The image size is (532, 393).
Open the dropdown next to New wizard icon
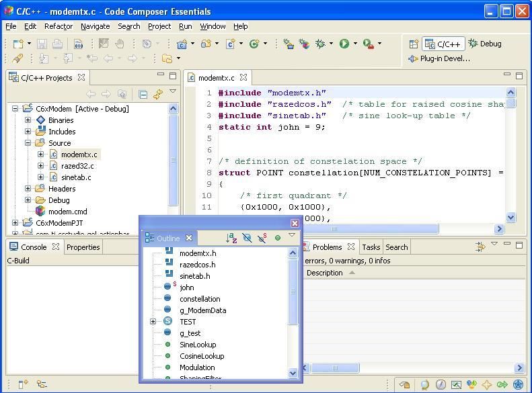tap(29, 44)
